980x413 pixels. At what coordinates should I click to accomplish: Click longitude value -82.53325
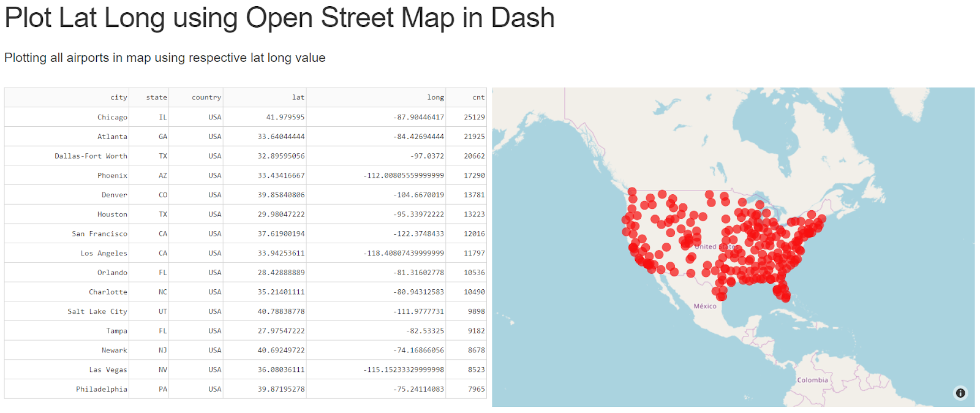pos(376,331)
